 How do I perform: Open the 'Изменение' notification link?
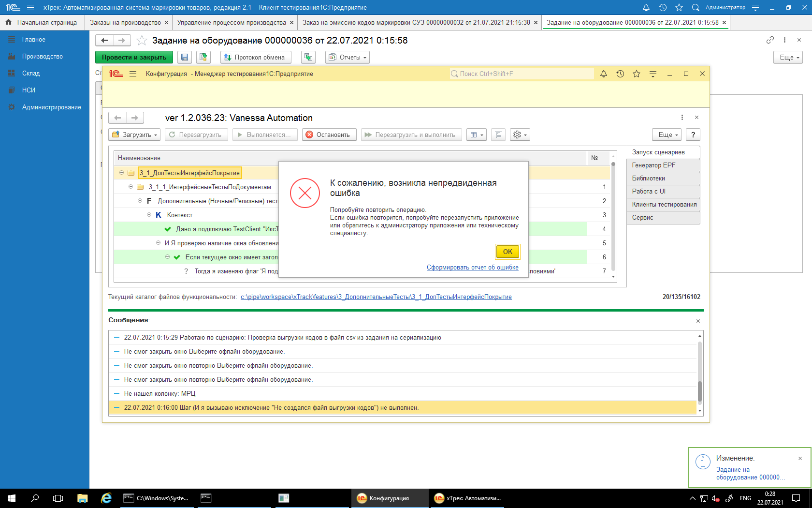750,474
